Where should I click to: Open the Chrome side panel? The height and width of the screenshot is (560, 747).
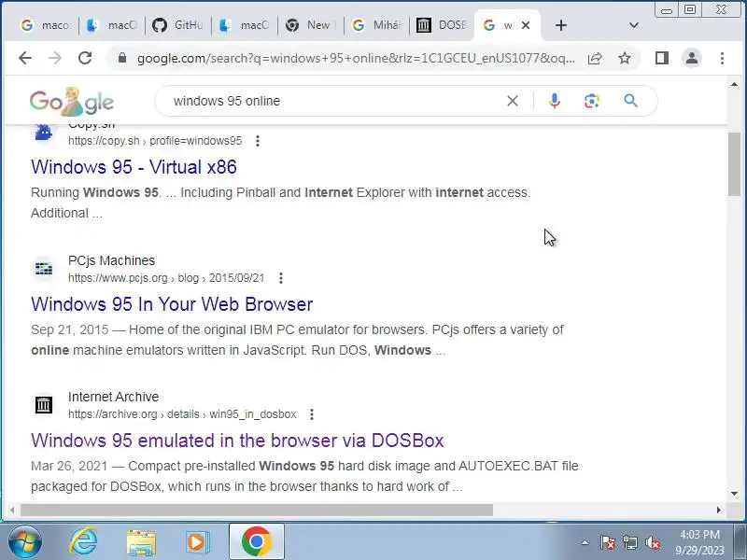tap(662, 58)
